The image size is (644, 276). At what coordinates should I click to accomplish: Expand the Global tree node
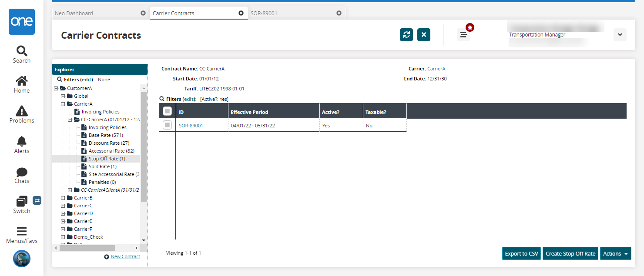63,96
